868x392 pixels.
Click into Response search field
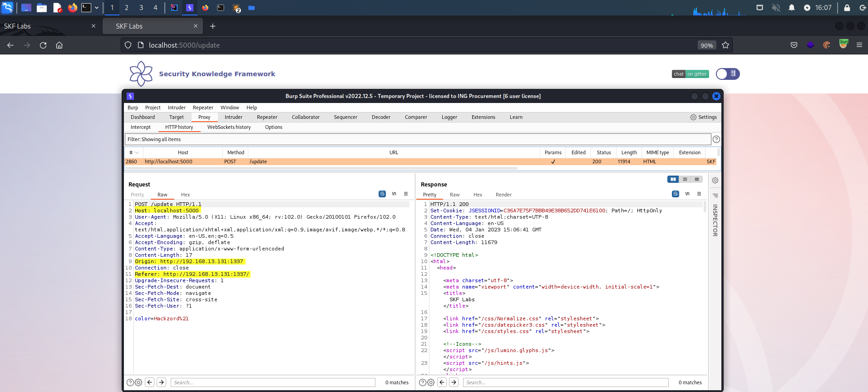click(566, 382)
